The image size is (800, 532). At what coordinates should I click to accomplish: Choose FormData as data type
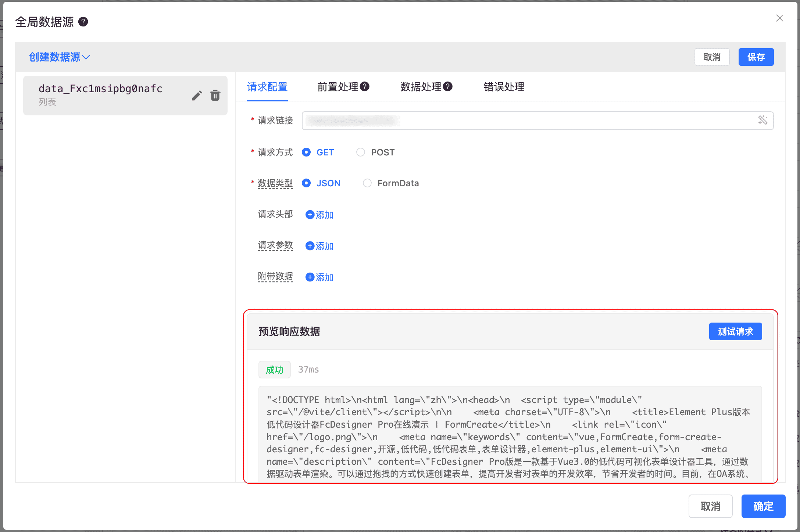pos(391,183)
